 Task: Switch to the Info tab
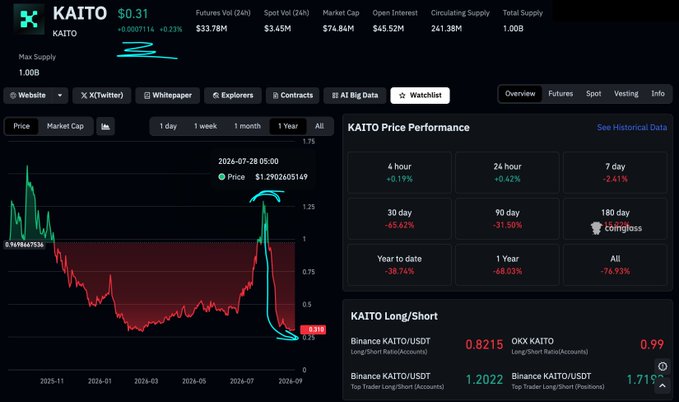pos(658,94)
